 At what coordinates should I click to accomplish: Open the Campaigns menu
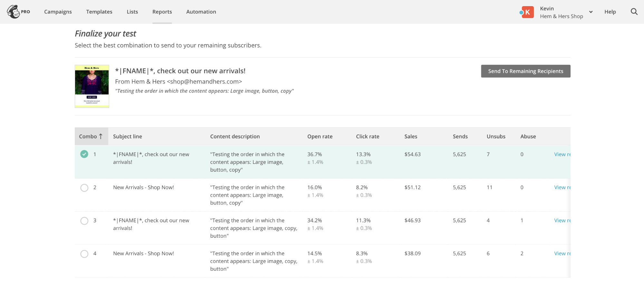click(x=58, y=12)
